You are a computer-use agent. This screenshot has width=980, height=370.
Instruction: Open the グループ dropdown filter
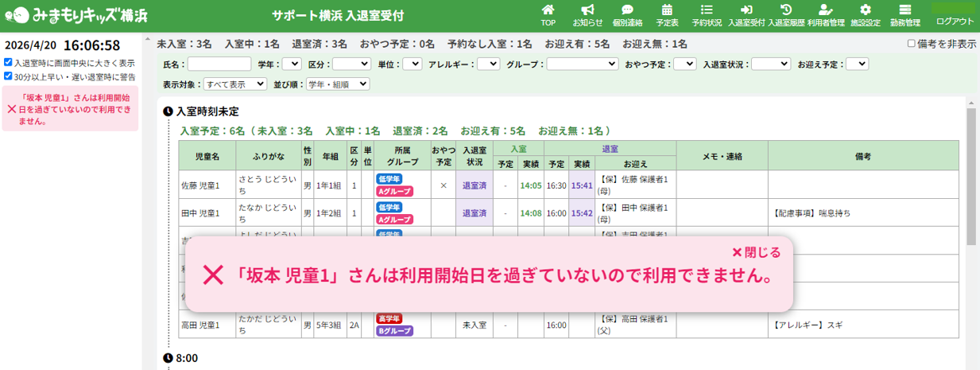click(x=581, y=64)
